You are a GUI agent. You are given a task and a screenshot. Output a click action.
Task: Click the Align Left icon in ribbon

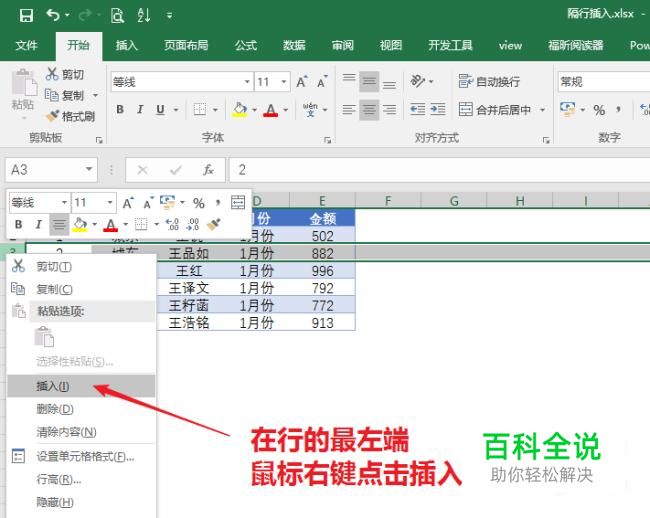point(349,109)
